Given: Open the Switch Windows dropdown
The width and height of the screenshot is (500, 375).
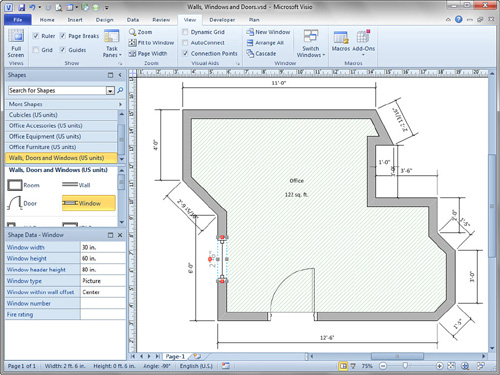Looking at the screenshot, I should 311,44.
